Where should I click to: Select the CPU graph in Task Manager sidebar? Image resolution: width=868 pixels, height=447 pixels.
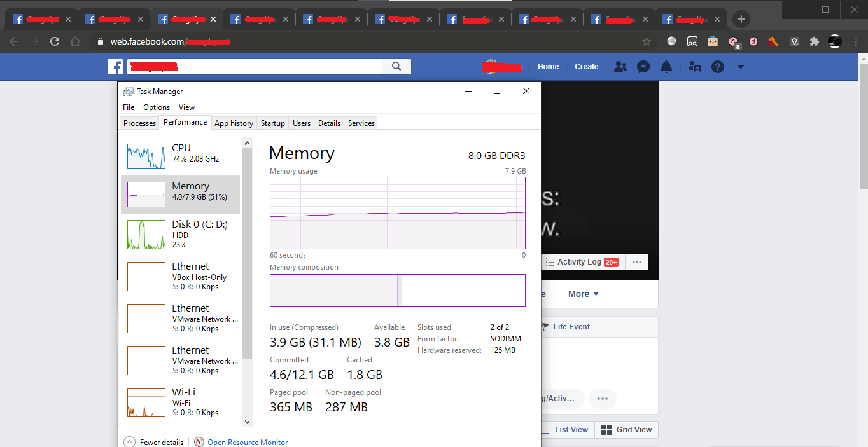tap(146, 156)
